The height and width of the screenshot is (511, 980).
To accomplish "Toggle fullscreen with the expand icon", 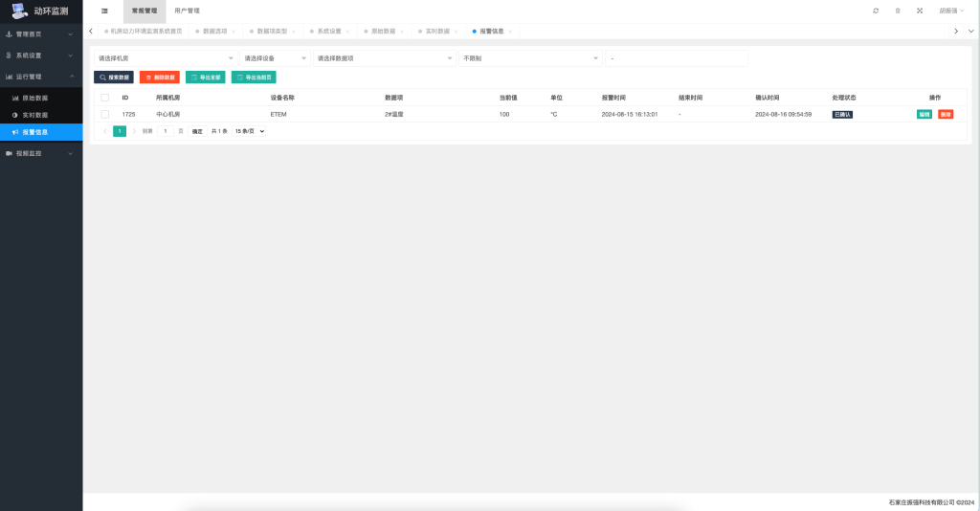I will [x=920, y=11].
